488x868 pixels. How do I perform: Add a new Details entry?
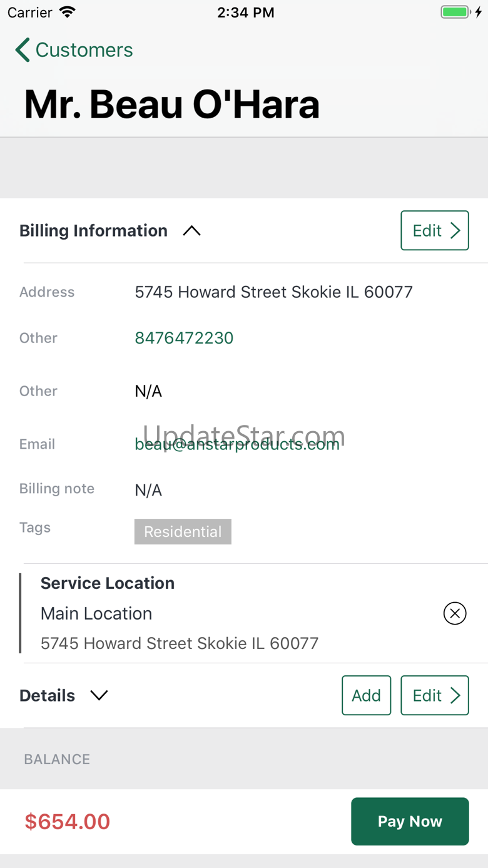pyautogui.click(x=367, y=695)
